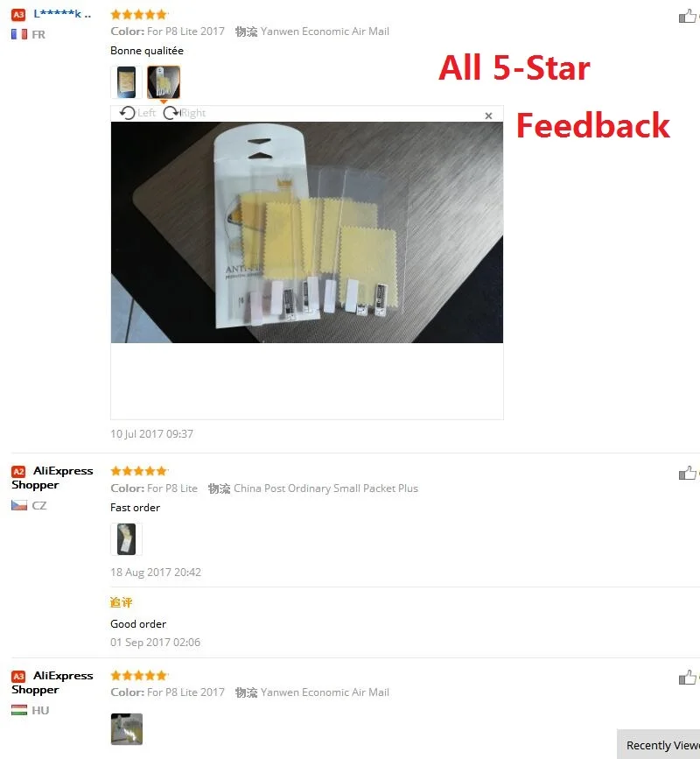The image size is (700, 759).
Task: Open the L*****k reviewer profile link
Action: pyautogui.click(x=62, y=13)
